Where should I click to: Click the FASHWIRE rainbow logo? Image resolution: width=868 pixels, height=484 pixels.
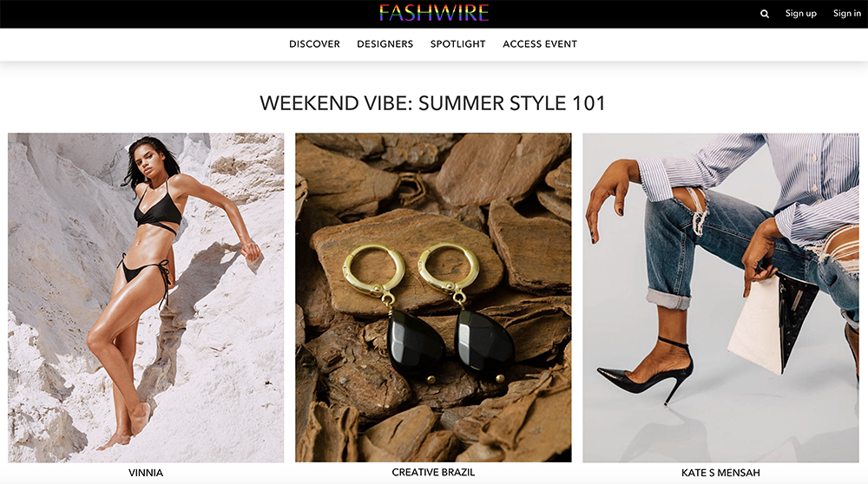433,13
